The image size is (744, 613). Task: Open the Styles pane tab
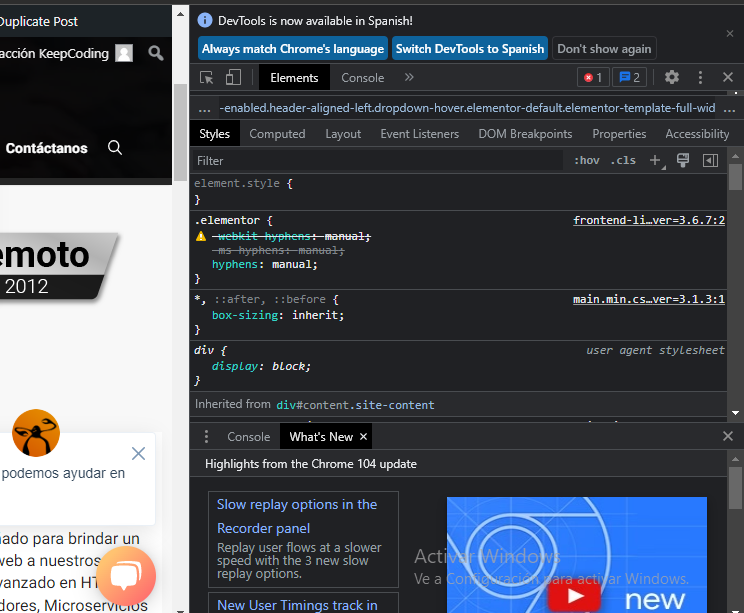pyautogui.click(x=214, y=134)
